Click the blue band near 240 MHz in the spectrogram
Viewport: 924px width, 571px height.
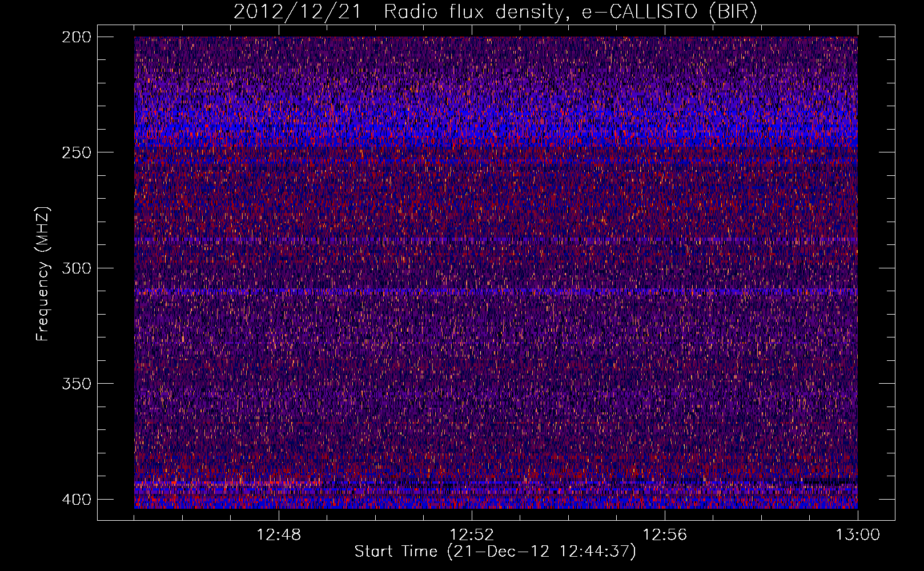point(496,129)
